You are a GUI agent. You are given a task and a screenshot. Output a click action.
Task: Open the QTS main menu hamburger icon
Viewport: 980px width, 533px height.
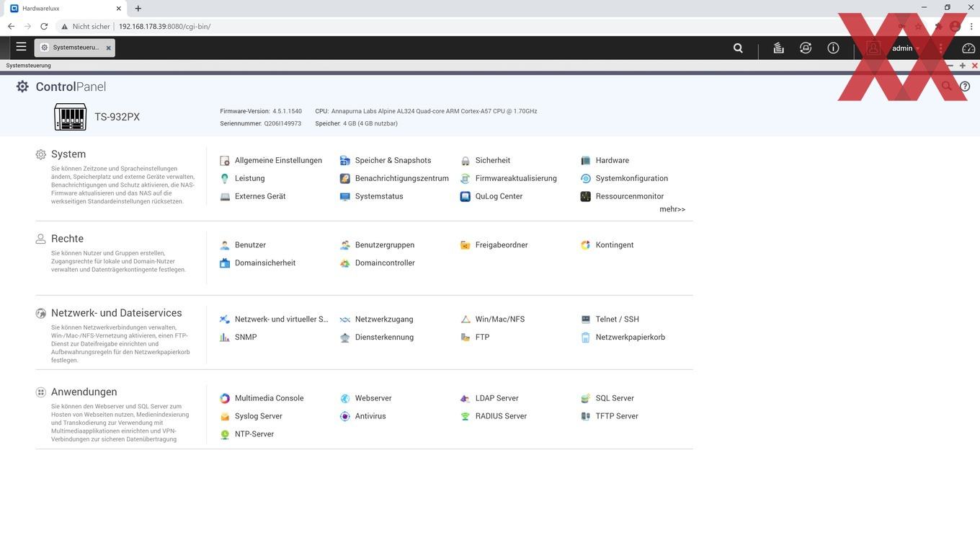coord(21,47)
